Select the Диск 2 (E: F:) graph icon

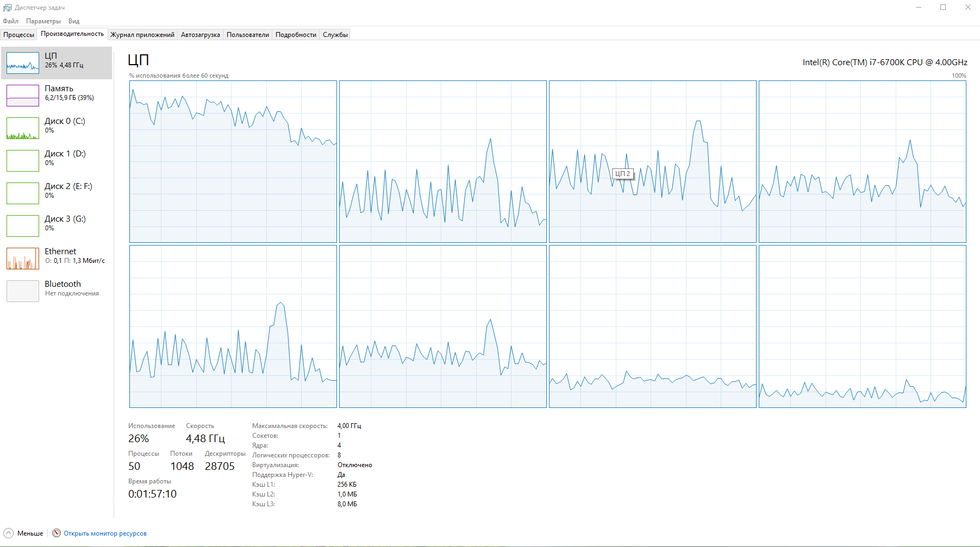pos(23,193)
